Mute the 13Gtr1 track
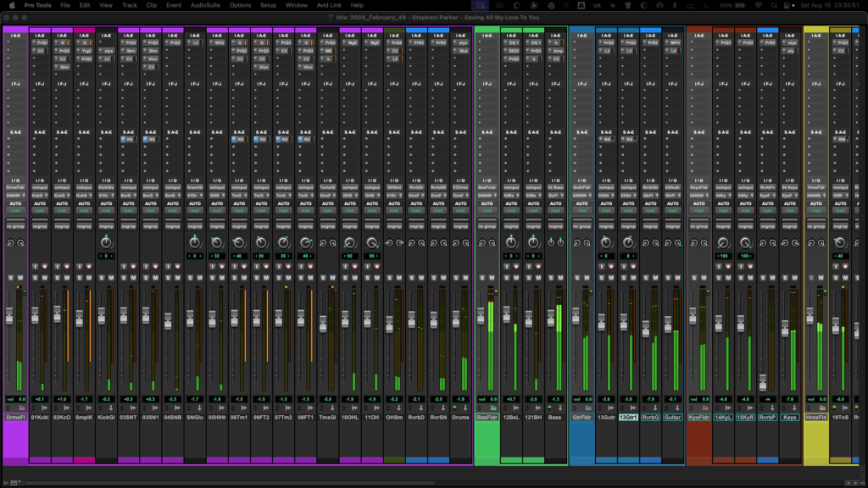868x488 pixels. [x=633, y=278]
